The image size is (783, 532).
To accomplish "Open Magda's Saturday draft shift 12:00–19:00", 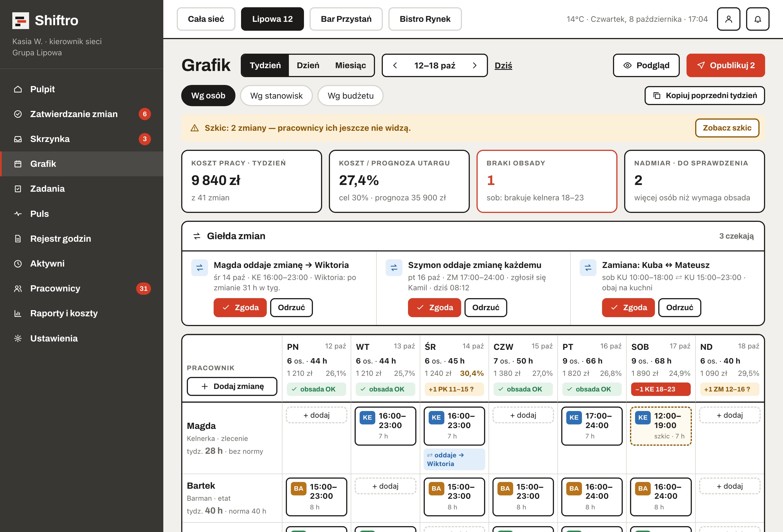I will 661,426.
